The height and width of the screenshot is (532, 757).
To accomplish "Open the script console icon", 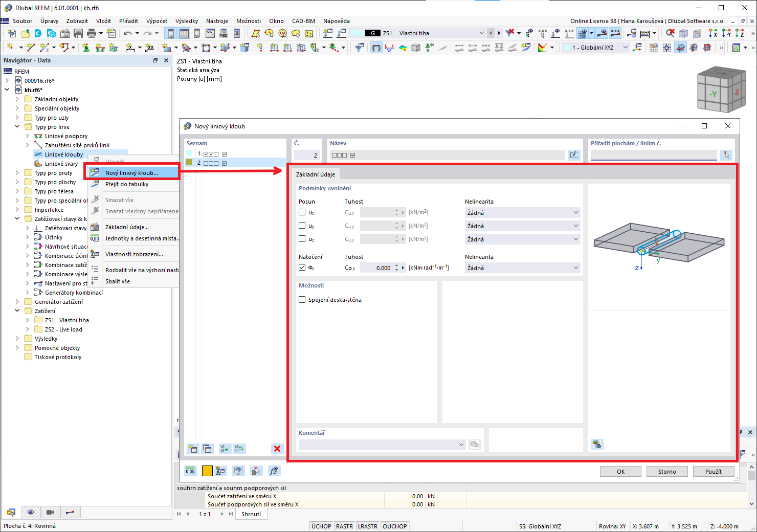I will 210,33.
